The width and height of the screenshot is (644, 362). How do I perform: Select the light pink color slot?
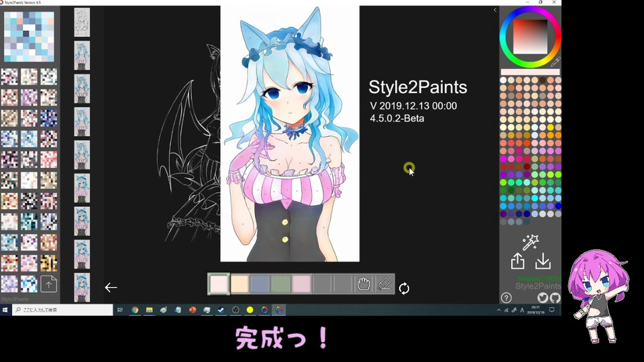[219, 284]
